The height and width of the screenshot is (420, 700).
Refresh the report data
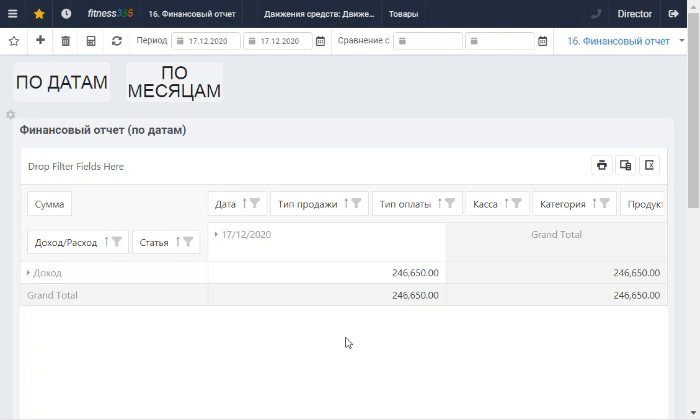[x=117, y=41]
